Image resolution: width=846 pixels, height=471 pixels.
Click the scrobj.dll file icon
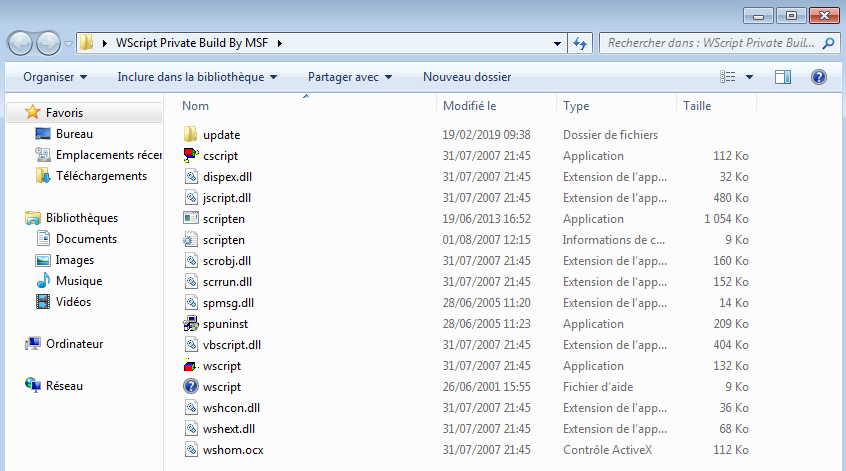click(x=191, y=261)
